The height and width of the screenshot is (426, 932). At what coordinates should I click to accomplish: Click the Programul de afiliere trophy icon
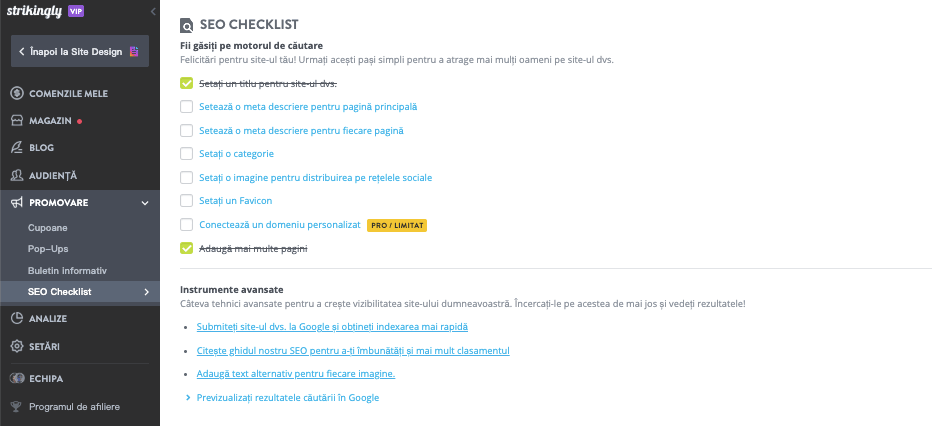click(17, 406)
